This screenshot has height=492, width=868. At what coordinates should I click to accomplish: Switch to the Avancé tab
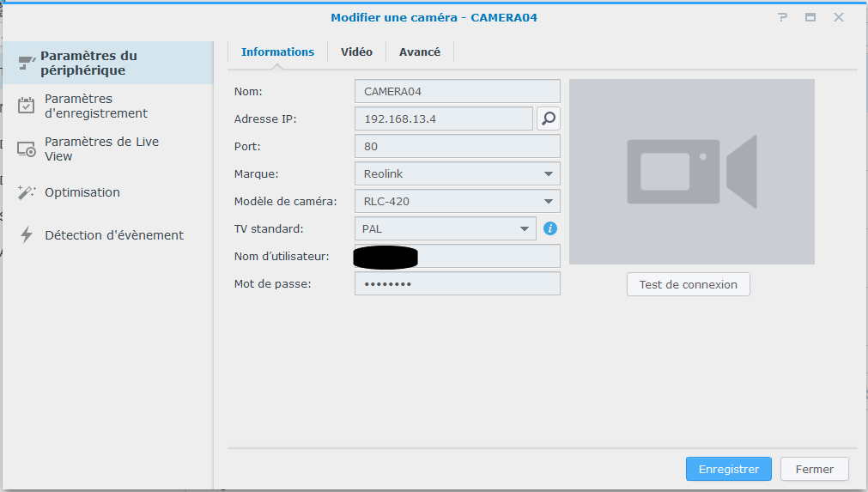click(x=419, y=52)
